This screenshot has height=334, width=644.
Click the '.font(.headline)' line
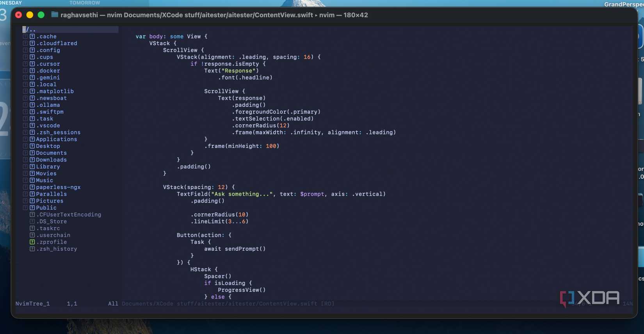pos(245,78)
